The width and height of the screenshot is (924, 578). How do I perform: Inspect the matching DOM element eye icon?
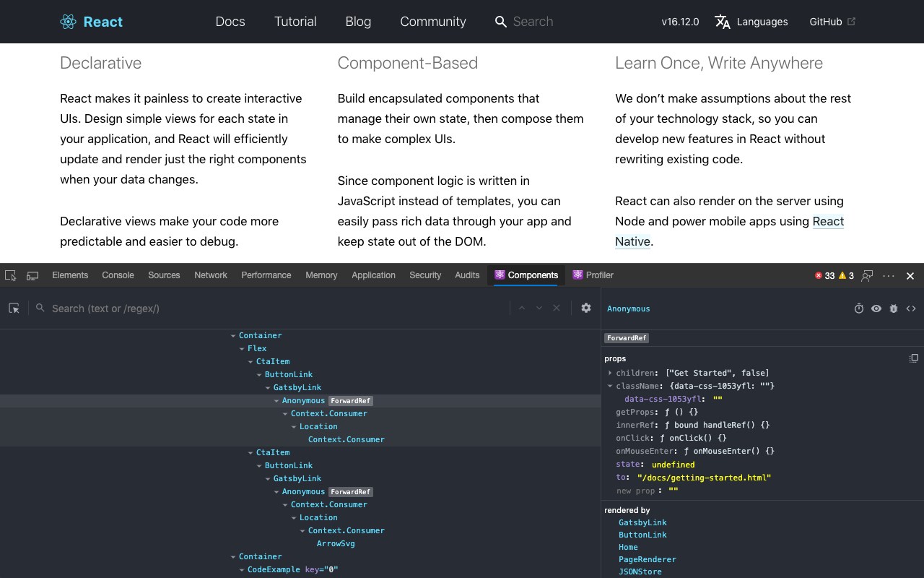click(876, 309)
